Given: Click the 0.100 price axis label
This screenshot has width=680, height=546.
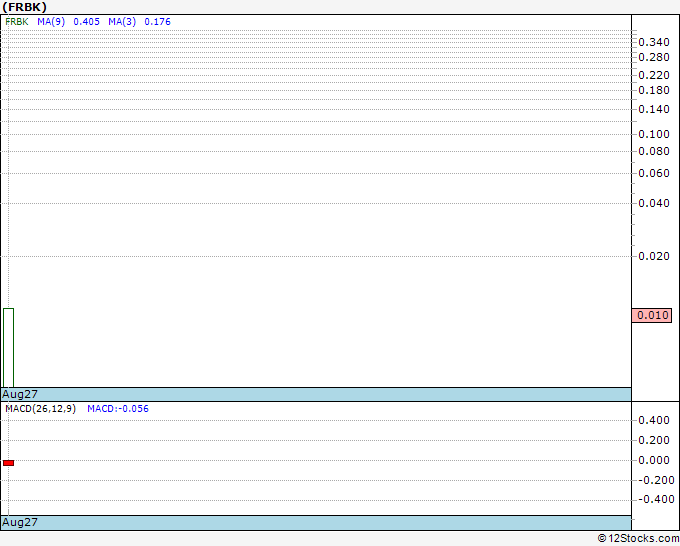Looking at the screenshot, I should tap(654, 134).
